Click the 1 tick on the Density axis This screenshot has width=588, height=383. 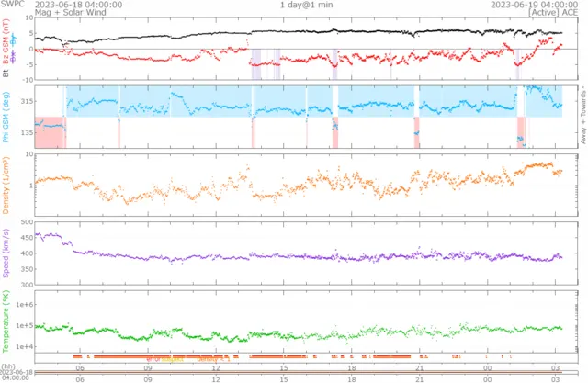click(31, 186)
